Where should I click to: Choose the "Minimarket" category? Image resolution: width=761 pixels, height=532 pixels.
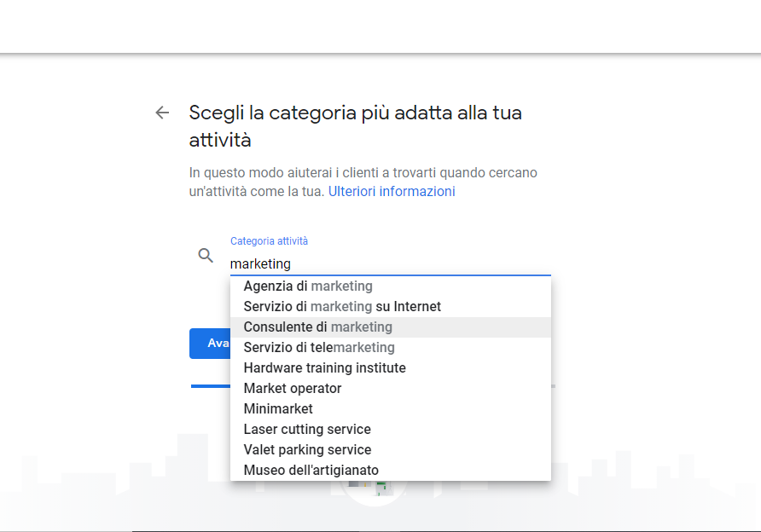tap(390, 409)
